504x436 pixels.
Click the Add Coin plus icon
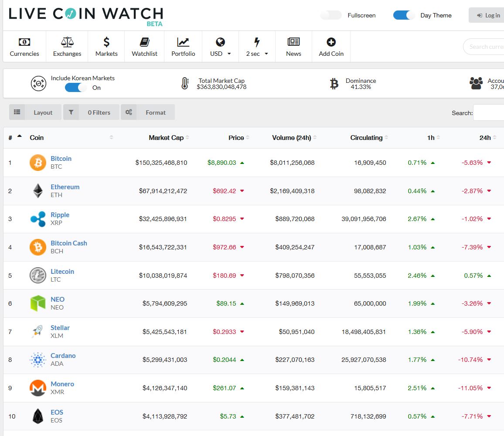331,41
